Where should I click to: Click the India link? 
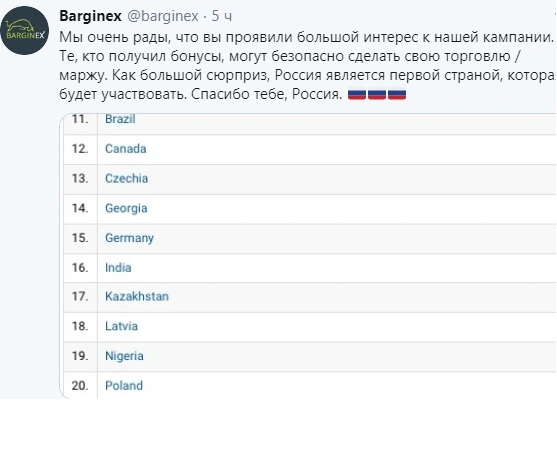(x=118, y=268)
